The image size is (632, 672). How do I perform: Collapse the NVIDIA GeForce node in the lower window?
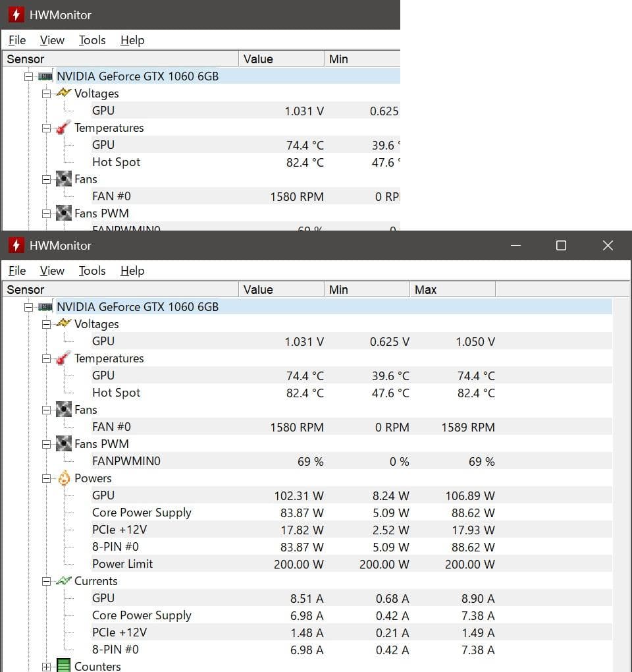[x=29, y=307]
